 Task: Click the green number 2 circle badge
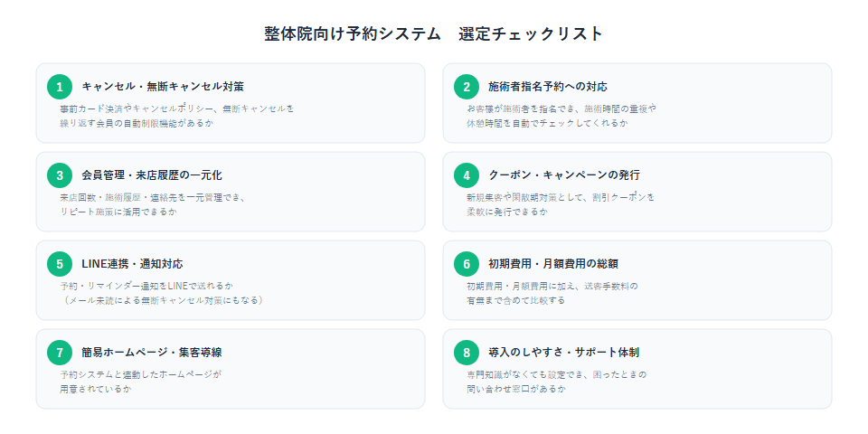(x=467, y=87)
